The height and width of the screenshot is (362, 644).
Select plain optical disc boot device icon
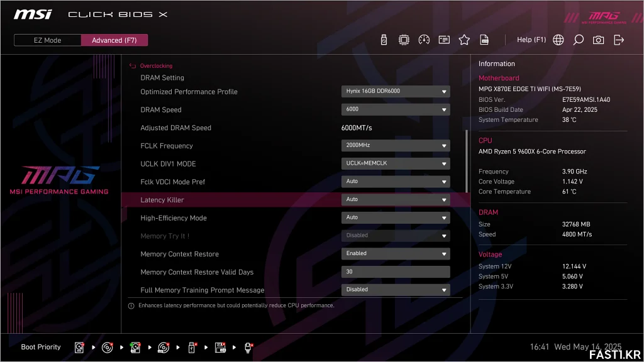click(x=107, y=347)
